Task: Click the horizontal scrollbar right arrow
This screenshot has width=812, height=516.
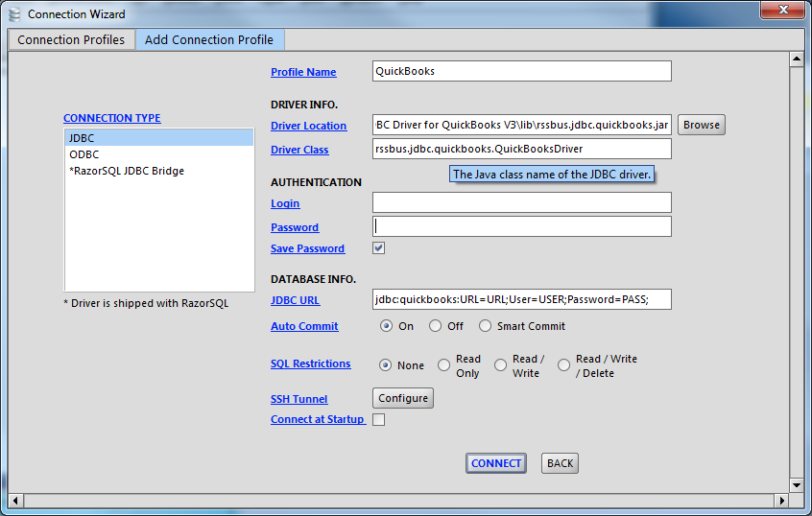Action: tap(781, 500)
